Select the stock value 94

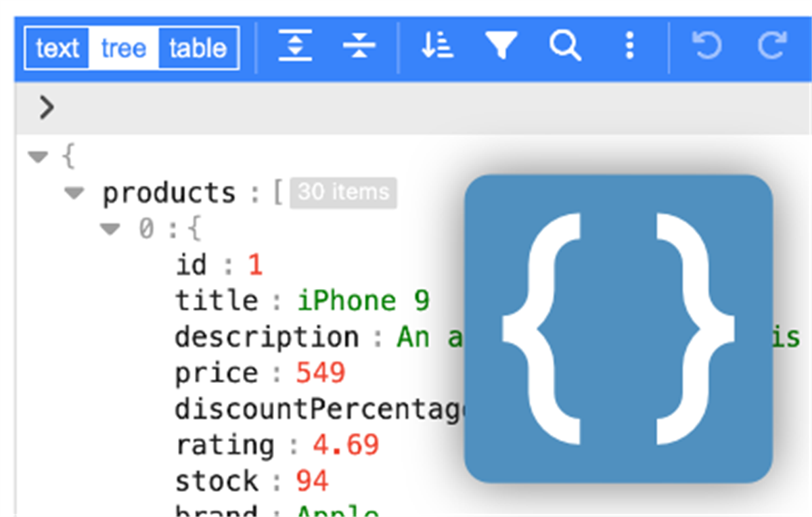click(x=312, y=481)
